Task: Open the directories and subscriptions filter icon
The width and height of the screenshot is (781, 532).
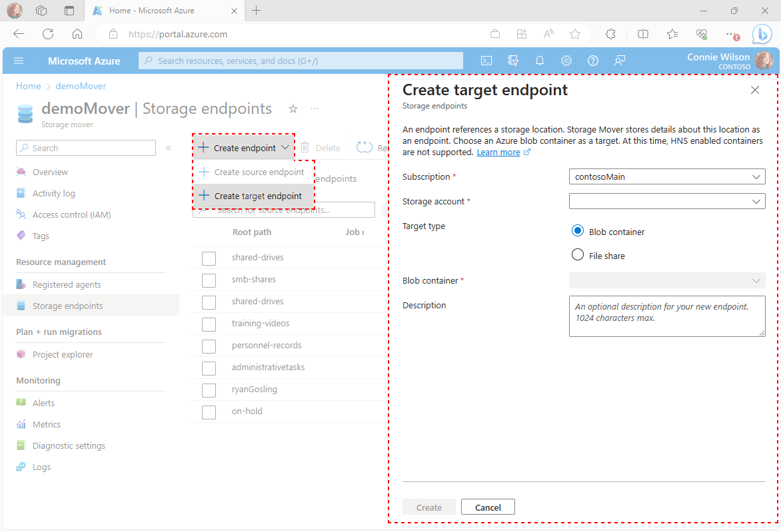Action: [x=513, y=61]
